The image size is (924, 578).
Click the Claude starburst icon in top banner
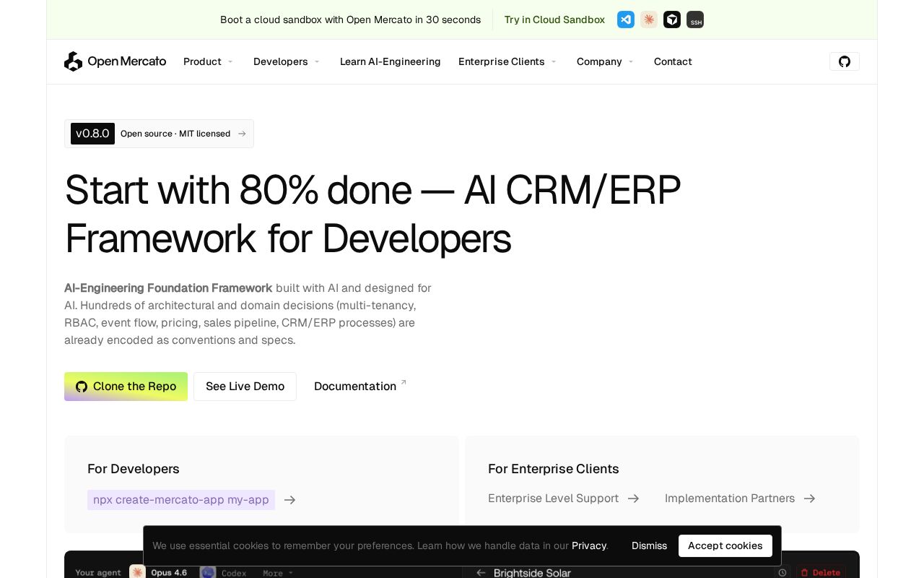(x=649, y=20)
